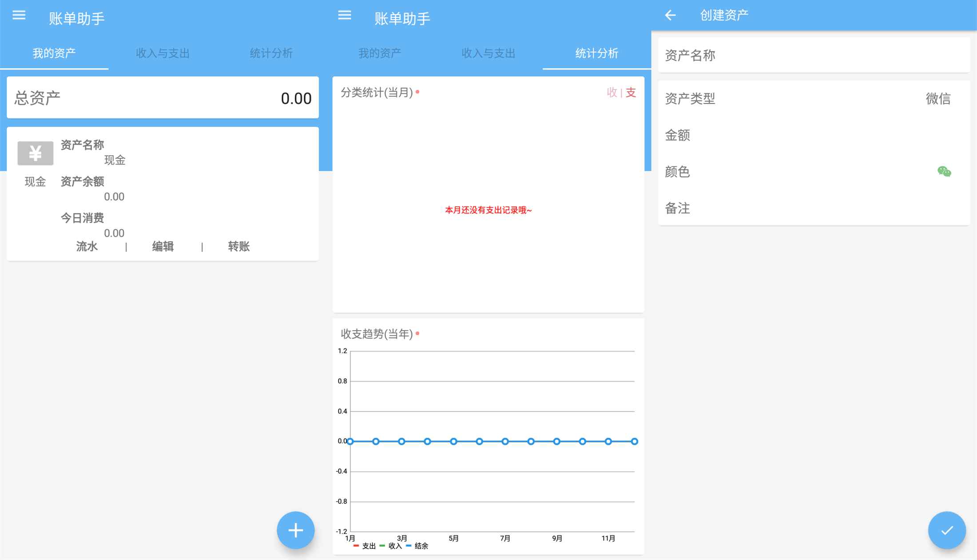Switch to 收入与支出 tab on left screen

163,53
